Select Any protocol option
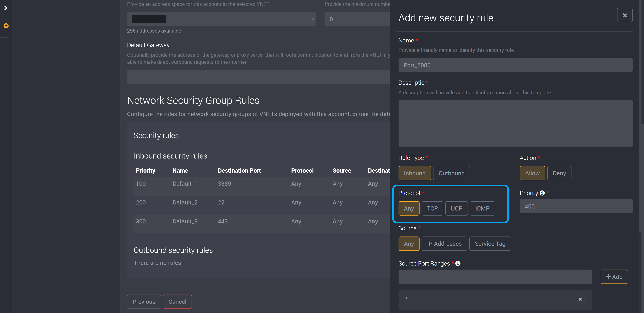 (x=409, y=208)
